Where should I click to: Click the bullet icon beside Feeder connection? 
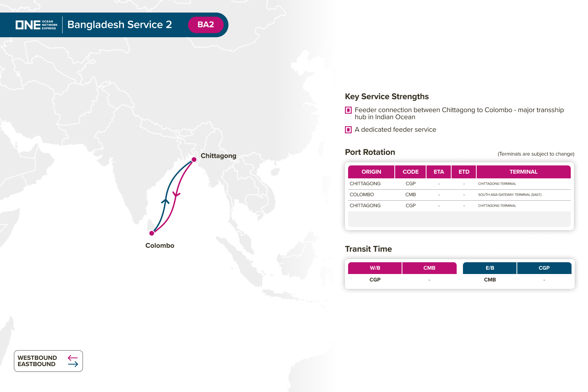pos(348,110)
